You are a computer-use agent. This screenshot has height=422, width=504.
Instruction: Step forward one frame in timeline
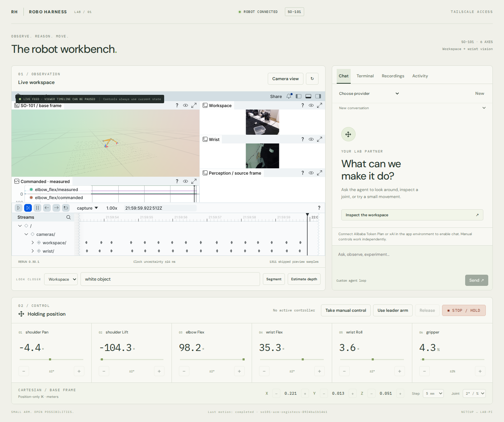[x=56, y=208]
